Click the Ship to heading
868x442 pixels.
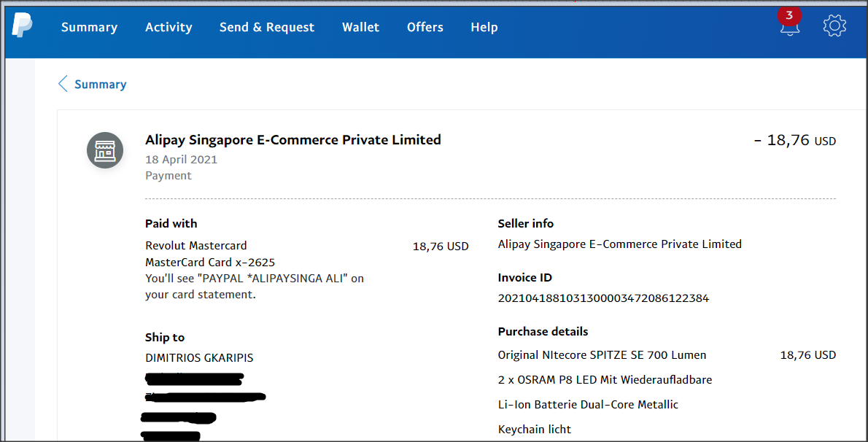164,337
